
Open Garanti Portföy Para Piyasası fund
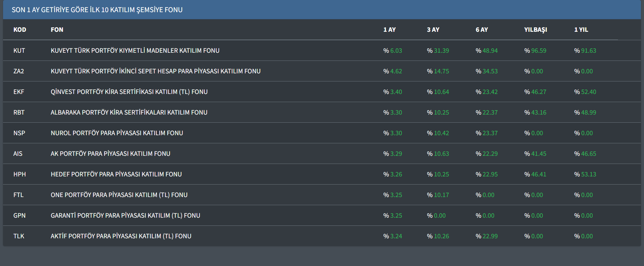(125, 216)
